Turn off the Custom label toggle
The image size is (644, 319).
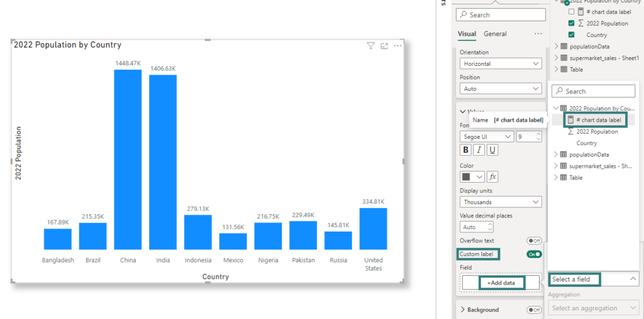pyautogui.click(x=535, y=254)
